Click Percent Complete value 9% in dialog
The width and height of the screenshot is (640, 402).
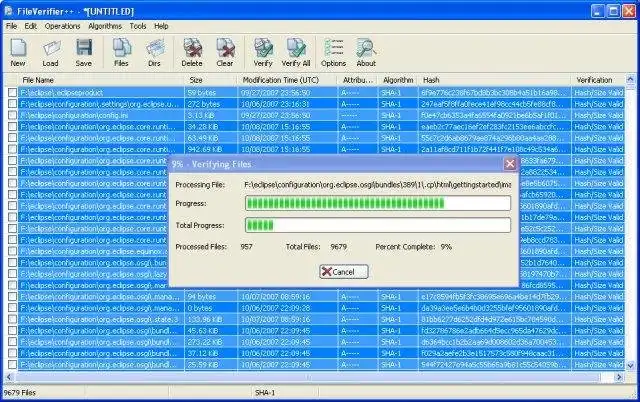coord(446,247)
